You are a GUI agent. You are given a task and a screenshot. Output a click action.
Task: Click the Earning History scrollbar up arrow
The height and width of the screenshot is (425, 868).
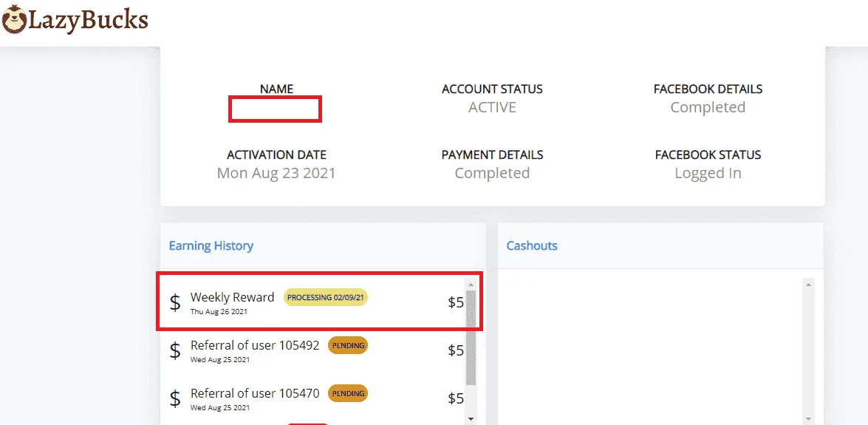(x=471, y=285)
